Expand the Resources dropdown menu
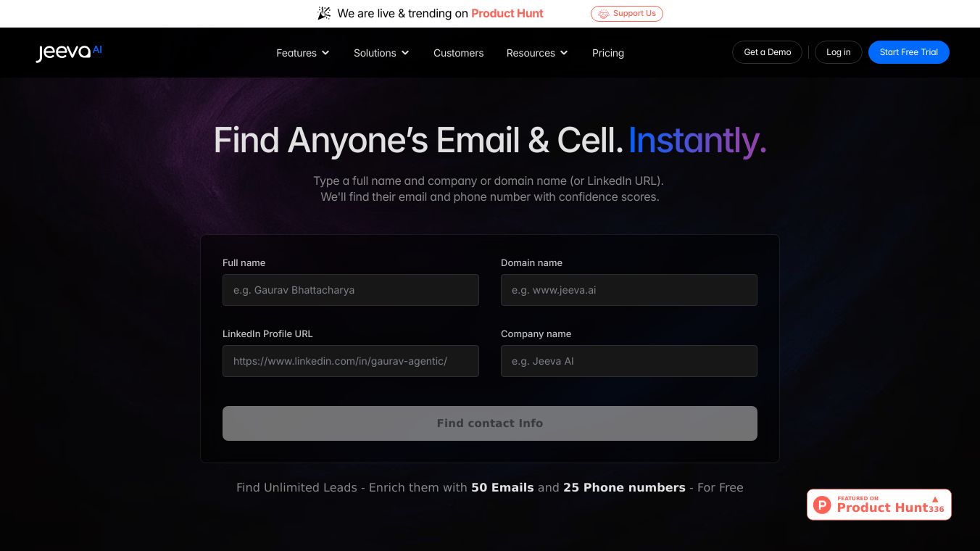The height and width of the screenshot is (551, 980). pos(537,53)
